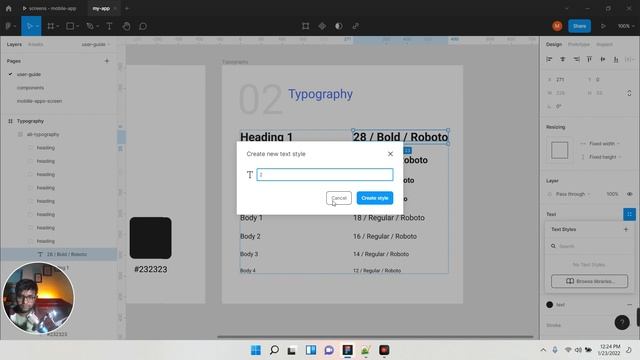This screenshot has height=360, width=640.
Task: Click the Create component icon
Action: coord(322,26)
